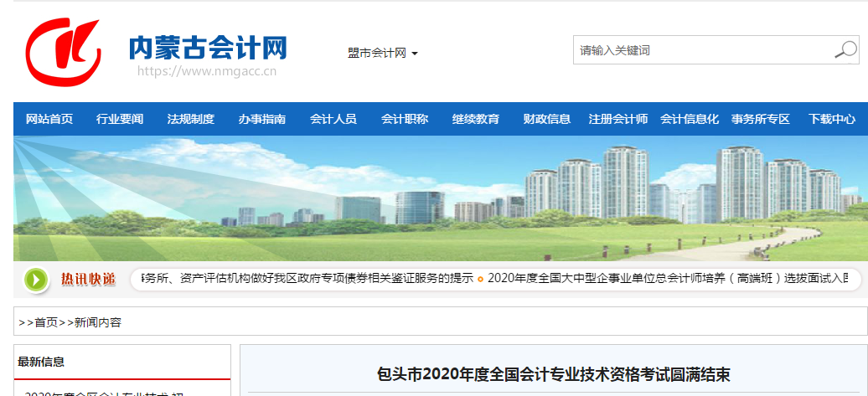This screenshot has width=868, height=396.
Task: Open 会计信息化 from the nav bar
Action: click(690, 119)
